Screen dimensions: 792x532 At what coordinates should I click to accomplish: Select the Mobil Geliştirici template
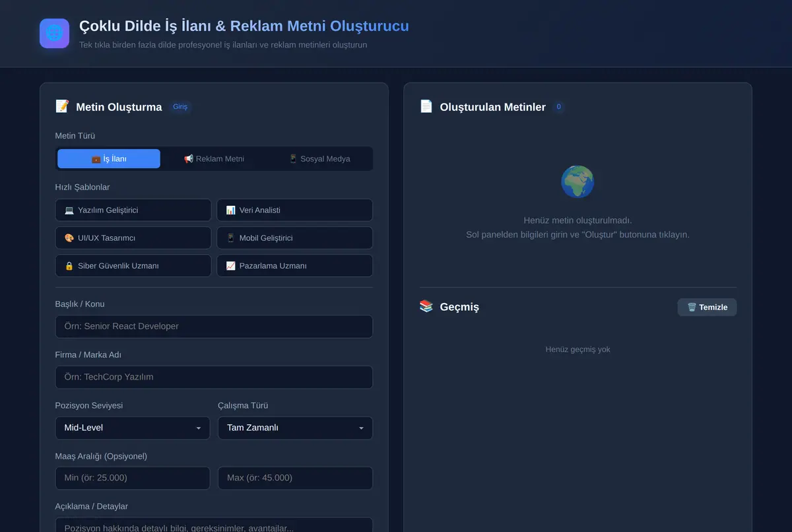pos(294,238)
